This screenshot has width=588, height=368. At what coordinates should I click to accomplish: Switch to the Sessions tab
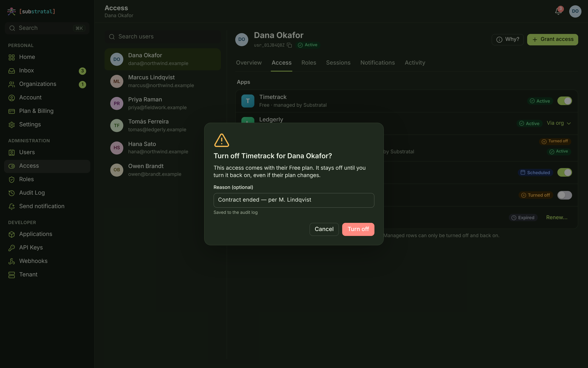point(338,63)
